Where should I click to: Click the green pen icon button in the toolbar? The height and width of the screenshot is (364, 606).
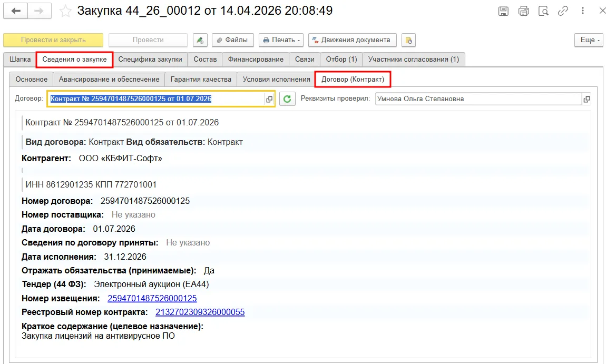[200, 40]
